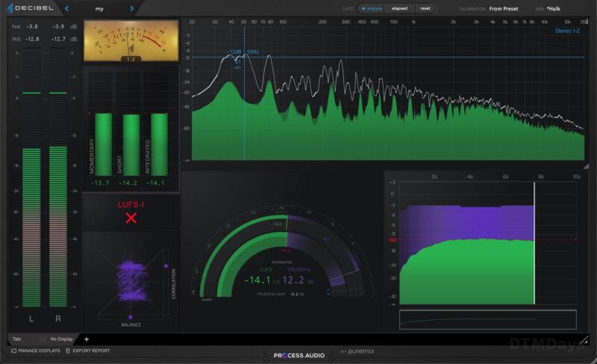Click the loudness history overview strip

pyautogui.click(x=487, y=319)
